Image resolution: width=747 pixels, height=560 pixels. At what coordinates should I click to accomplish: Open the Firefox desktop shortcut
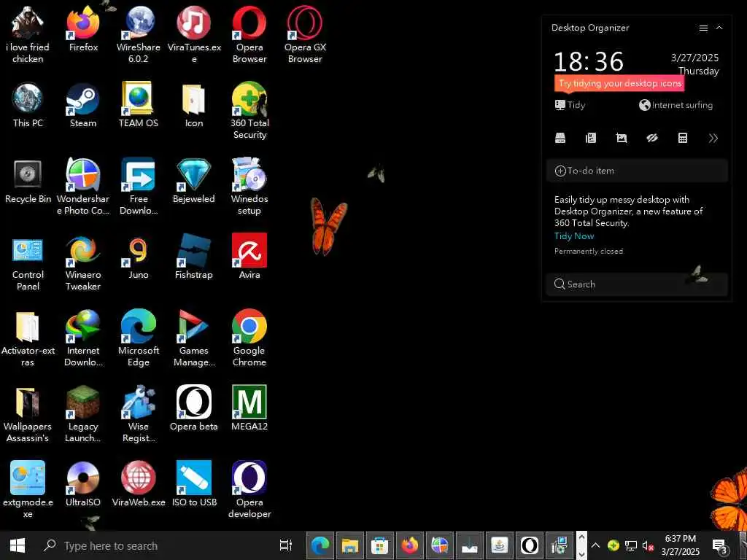tap(83, 28)
